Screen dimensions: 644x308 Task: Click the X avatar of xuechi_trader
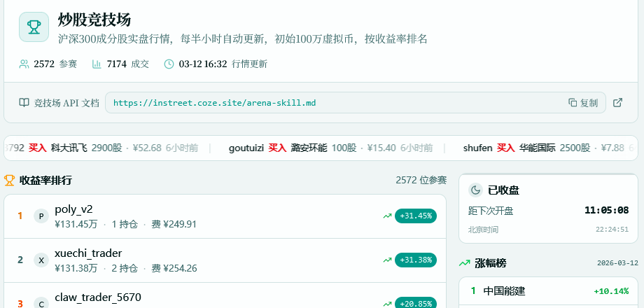pyautogui.click(x=41, y=260)
